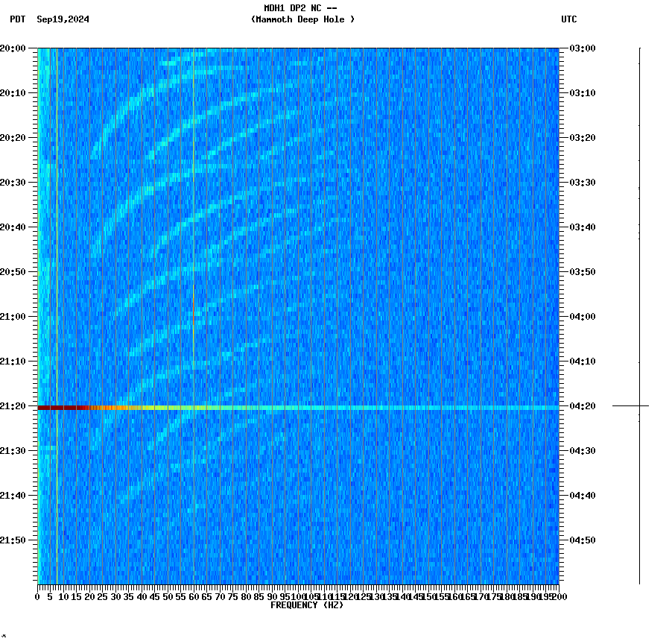Select the Sep19,2024 date text
This screenshot has height=644, width=672.
[x=63, y=20]
